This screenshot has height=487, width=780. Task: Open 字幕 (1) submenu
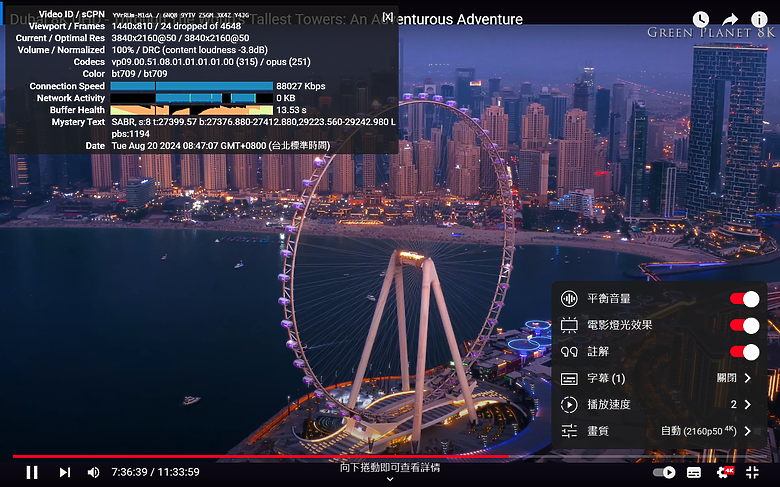660,378
